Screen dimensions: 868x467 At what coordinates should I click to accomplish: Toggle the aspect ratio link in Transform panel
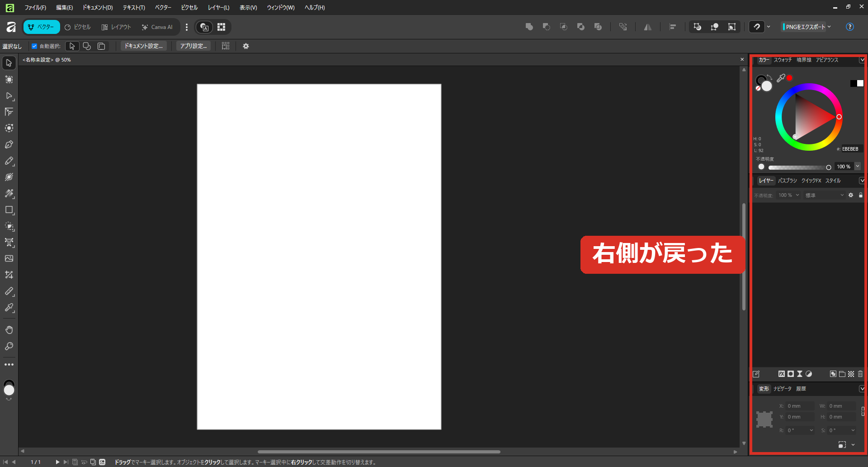click(863, 411)
